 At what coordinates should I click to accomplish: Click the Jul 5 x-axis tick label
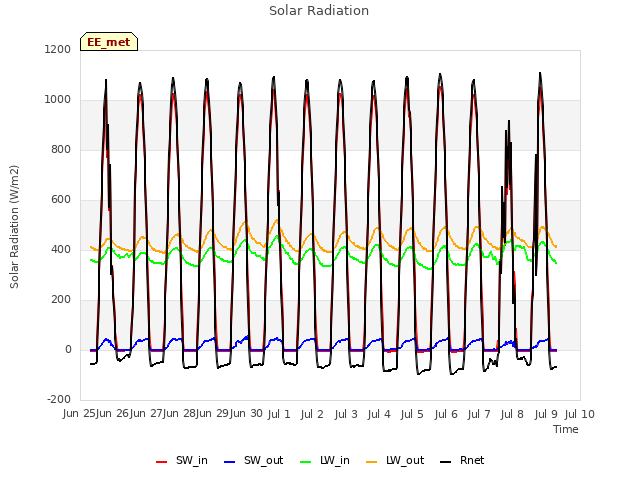click(x=412, y=414)
